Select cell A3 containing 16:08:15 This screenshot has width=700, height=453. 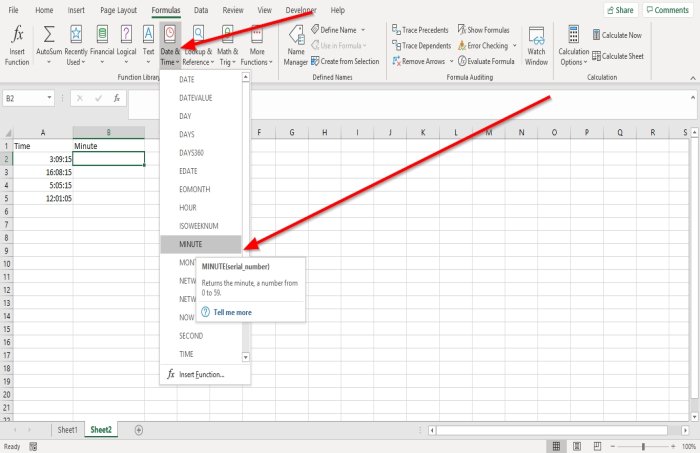coord(43,172)
